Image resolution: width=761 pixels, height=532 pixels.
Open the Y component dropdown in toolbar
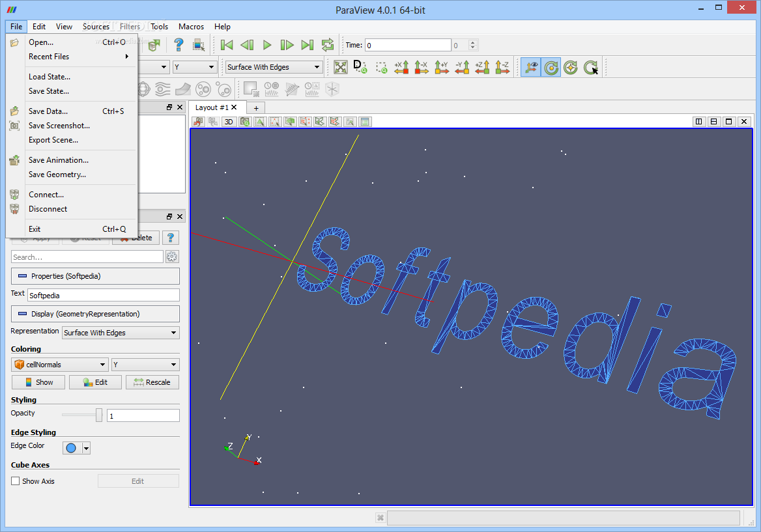click(x=194, y=67)
